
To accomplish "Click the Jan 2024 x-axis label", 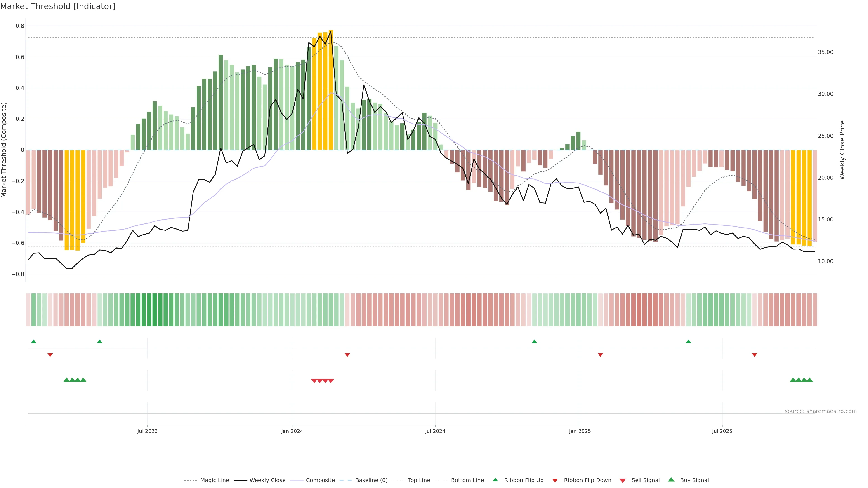I will pos(292,431).
